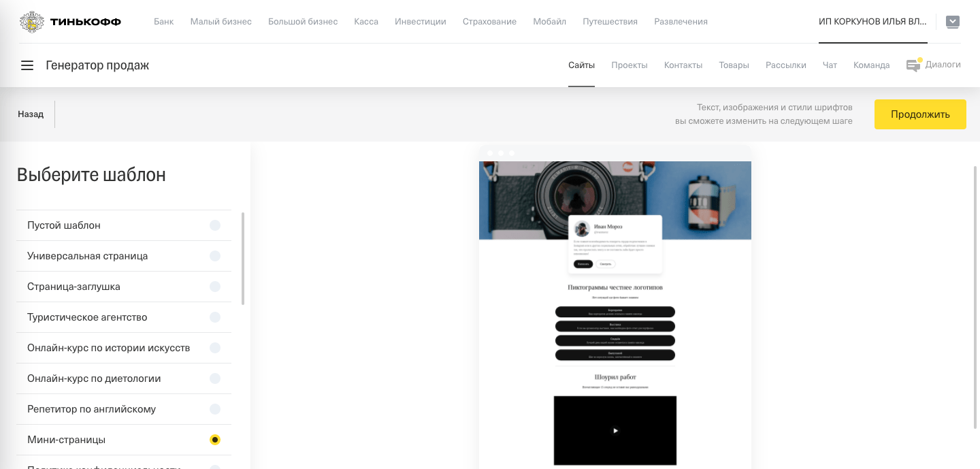980x469 pixels.
Task: Open the Развлечения link
Action: click(681, 22)
